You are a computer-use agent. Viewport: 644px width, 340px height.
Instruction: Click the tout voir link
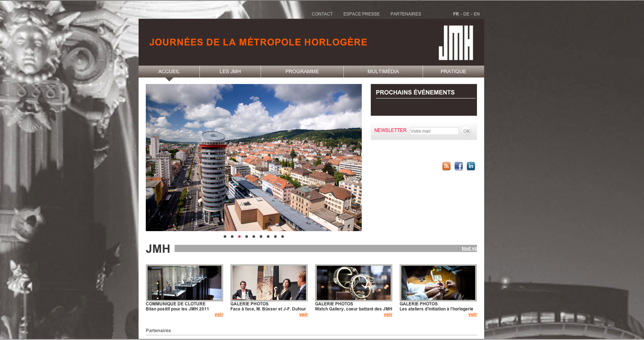pos(469,248)
